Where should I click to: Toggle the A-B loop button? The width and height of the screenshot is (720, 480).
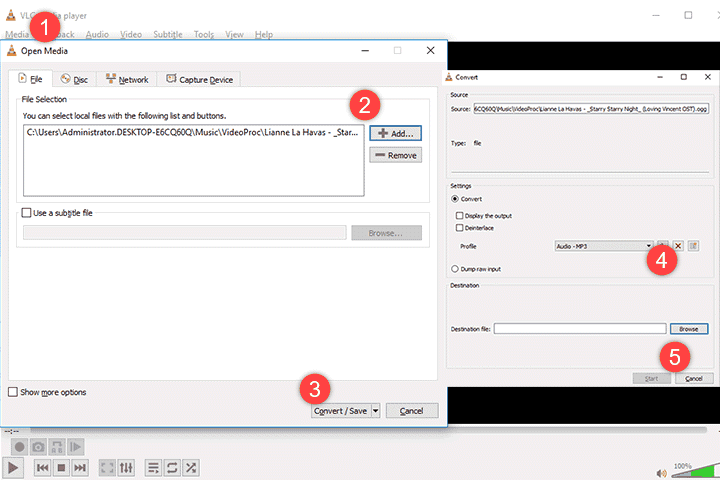click(x=57, y=446)
